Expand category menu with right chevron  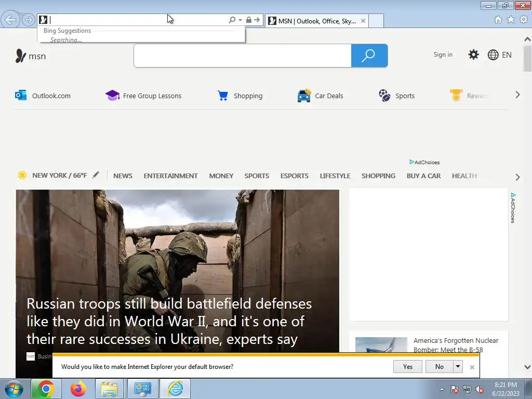click(517, 177)
